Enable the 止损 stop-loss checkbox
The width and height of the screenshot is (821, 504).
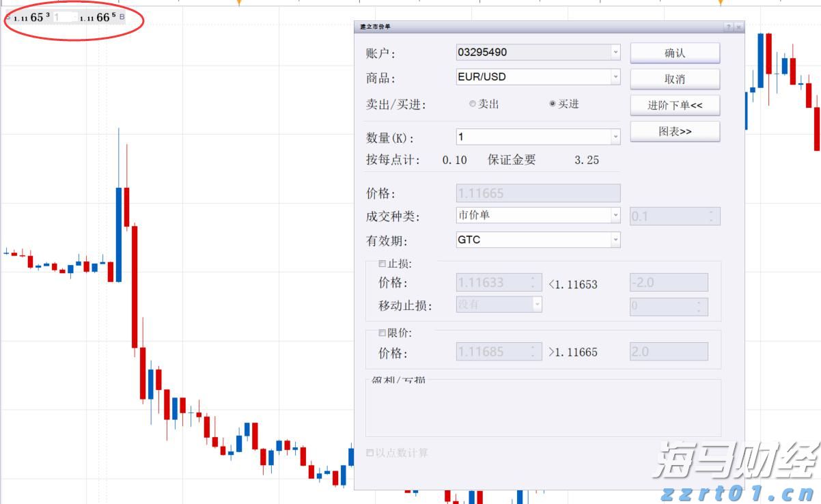pyautogui.click(x=382, y=262)
